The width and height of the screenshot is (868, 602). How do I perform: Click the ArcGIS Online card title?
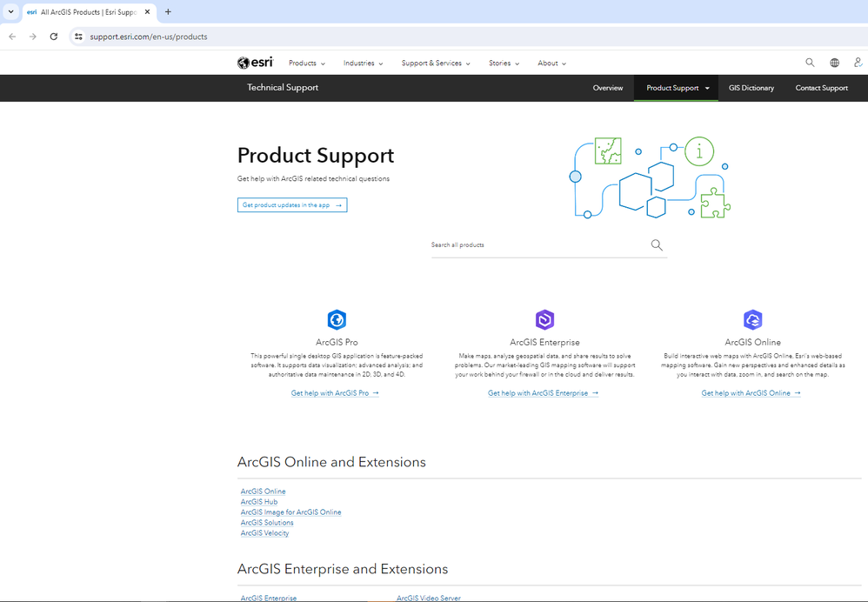[x=753, y=342]
